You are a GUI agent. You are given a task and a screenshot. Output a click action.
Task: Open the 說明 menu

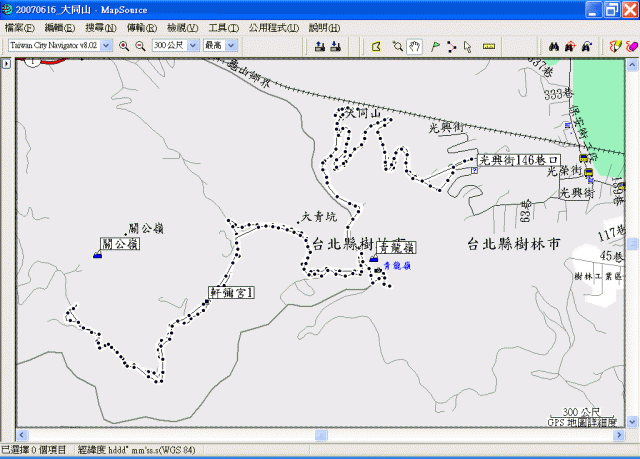324,28
